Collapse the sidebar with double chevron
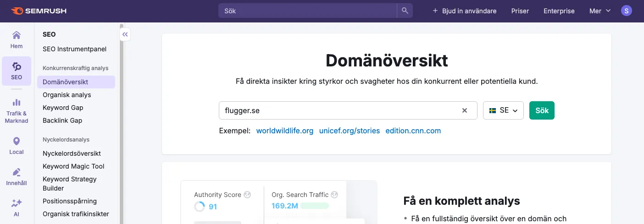This screenshot has height=224, width=644. [125, 34]
